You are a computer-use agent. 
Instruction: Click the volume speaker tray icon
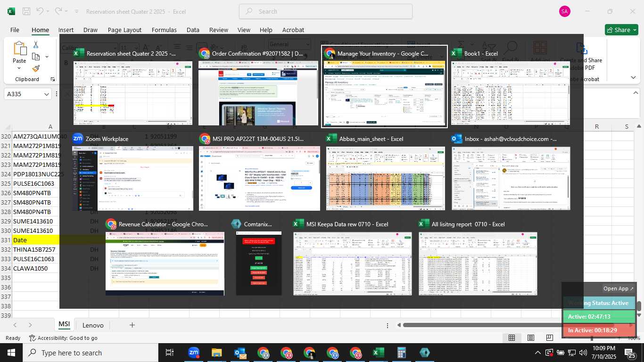(583, 353)
